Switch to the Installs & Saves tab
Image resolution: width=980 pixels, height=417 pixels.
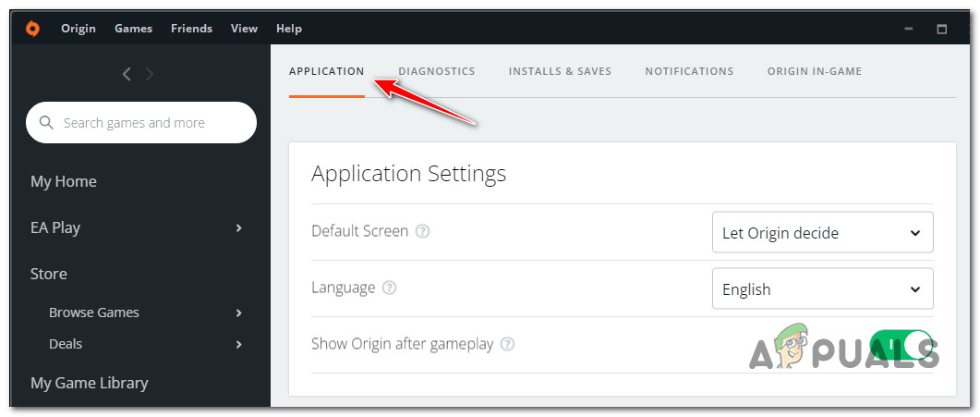(x=560, y=71)
